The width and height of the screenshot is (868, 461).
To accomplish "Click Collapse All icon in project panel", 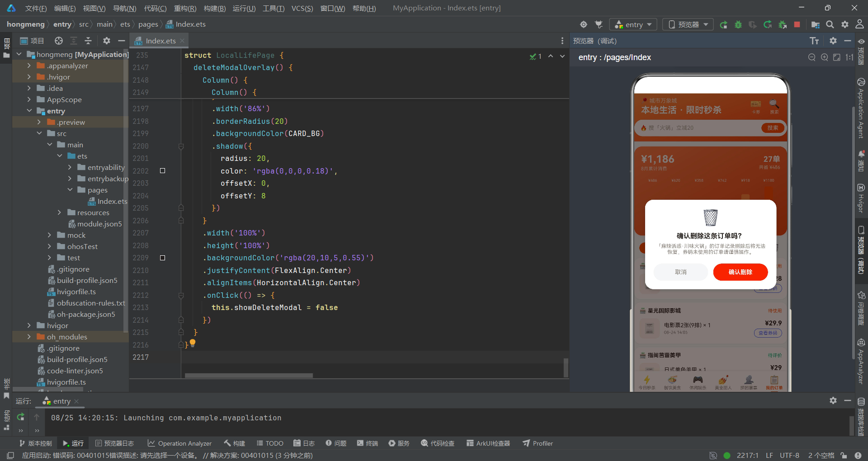I will click(88, 41).
